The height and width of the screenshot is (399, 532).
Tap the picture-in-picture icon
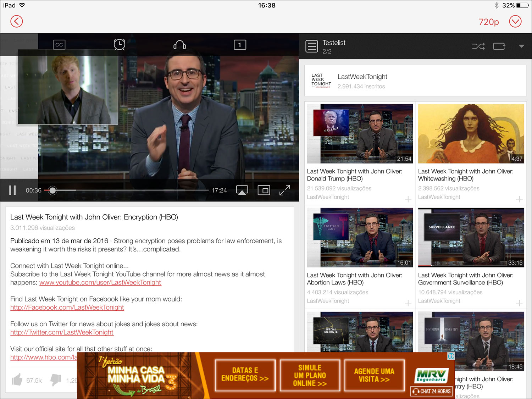tap(264, 190)
